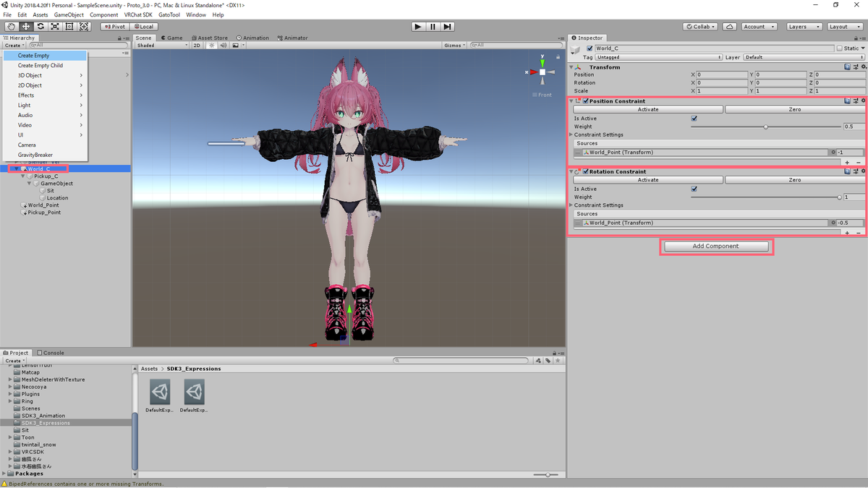The image size is (868, 488).
Task: Open 3D Object submenu
Action: (45, 75)
